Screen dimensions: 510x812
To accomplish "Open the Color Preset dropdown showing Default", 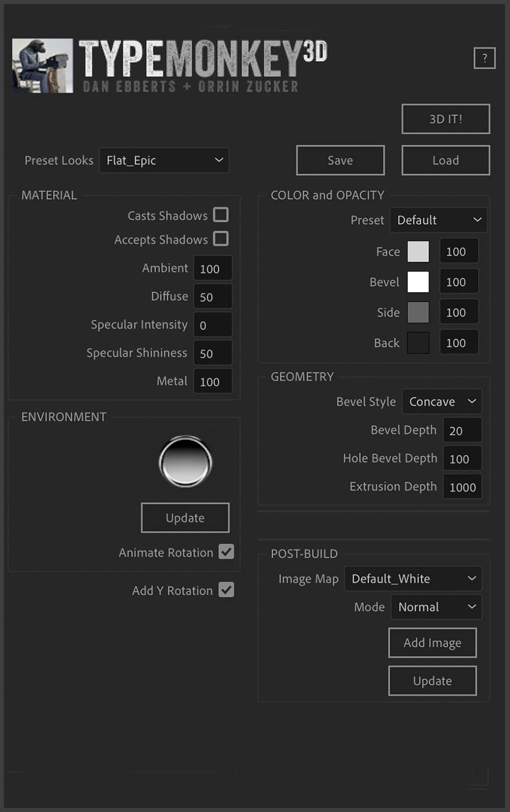I will click(x=438, y=220).
